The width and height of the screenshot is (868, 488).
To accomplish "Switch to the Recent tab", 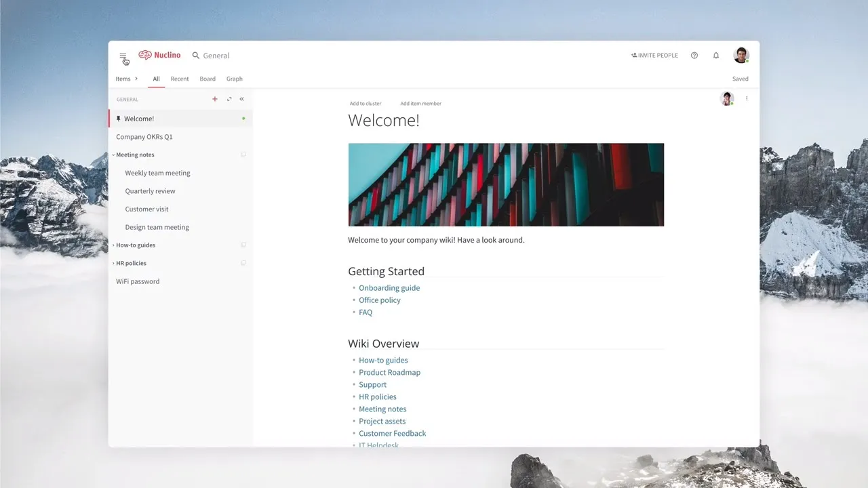I will tap(180, 79).
